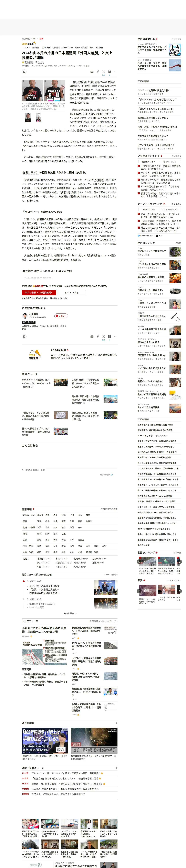The height and width of the screenshot is (868, 186).
Task: Click the Hatena Bookmark B! icon at top
Action: pos(109,72)
